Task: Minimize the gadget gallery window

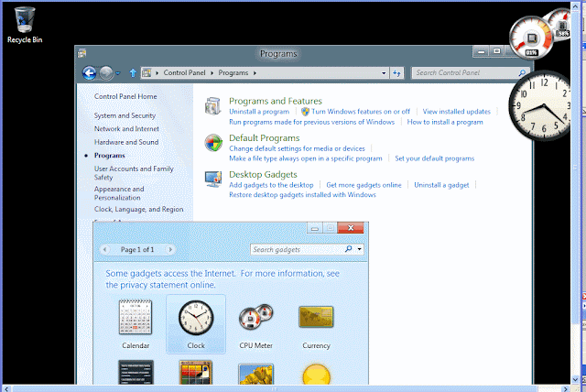Action: 315,228
